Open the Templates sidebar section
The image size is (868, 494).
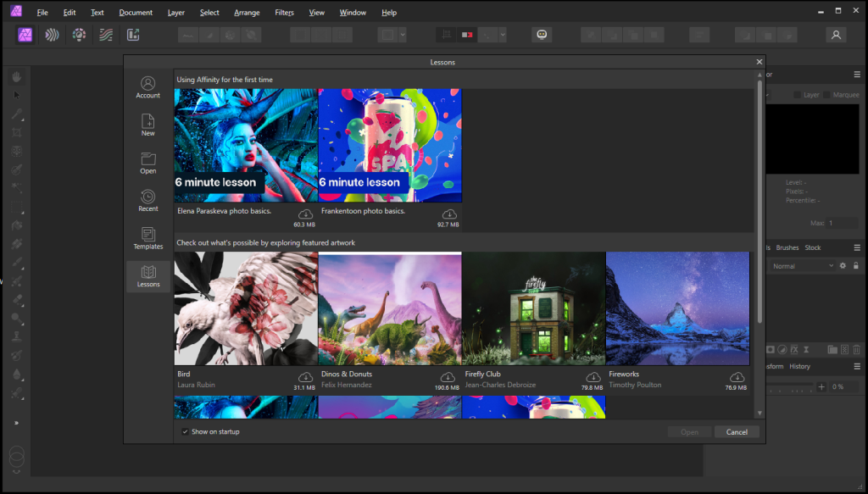click(x=147, y=238)
